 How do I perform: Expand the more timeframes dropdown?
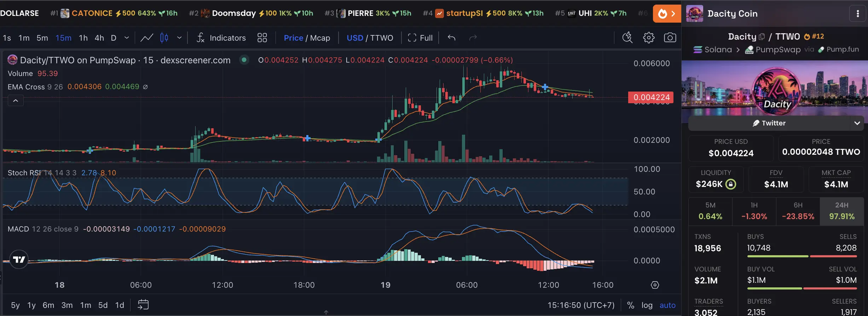pos(127,38)
